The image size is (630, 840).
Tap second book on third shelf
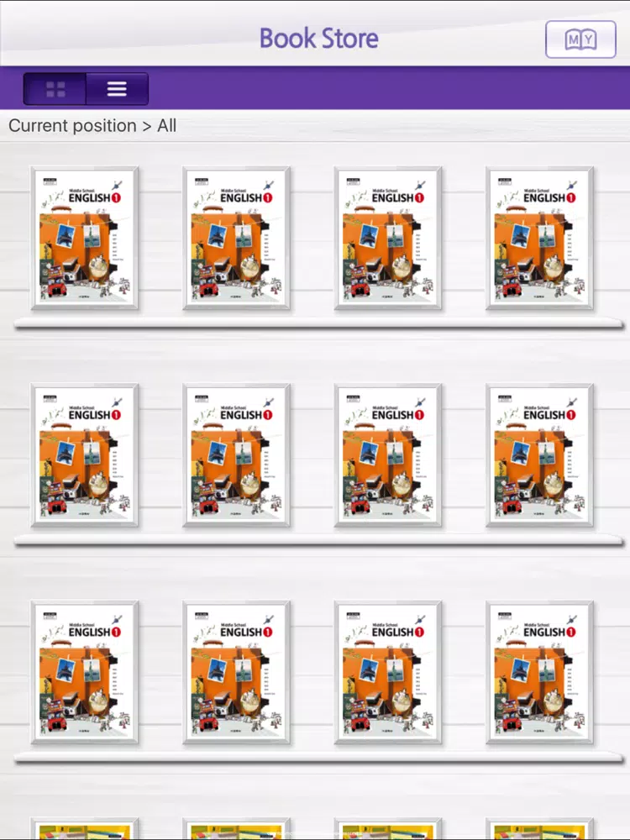[236, 672]
